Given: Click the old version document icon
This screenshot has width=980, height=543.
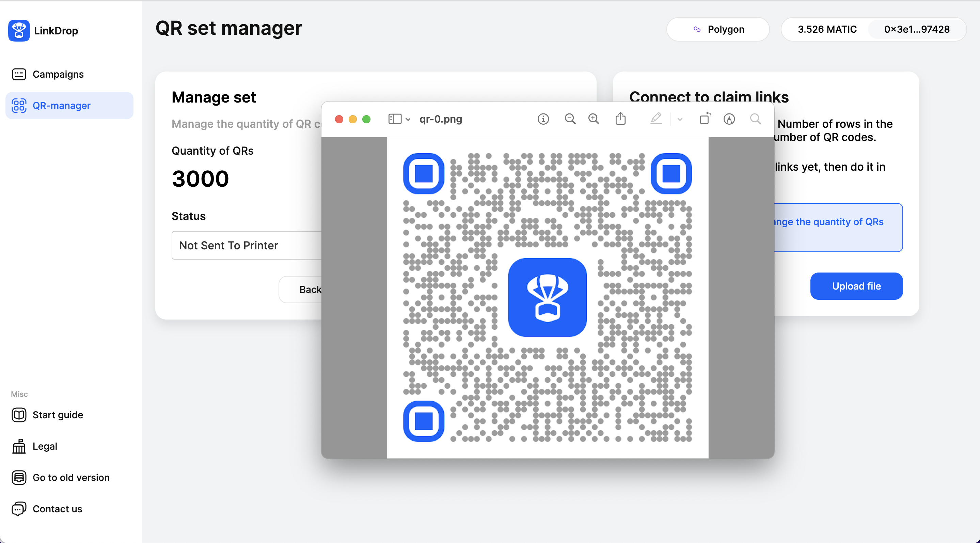Looking at the screenshot, I should pos(19,478).
